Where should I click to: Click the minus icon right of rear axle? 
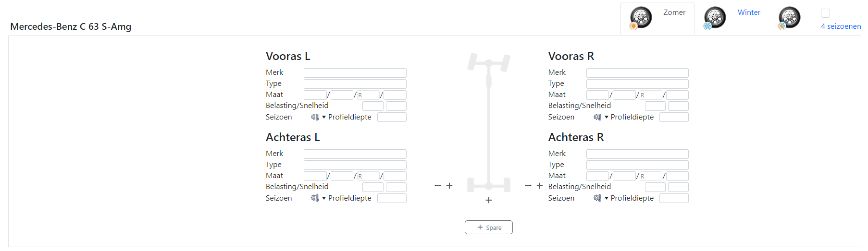528,186
